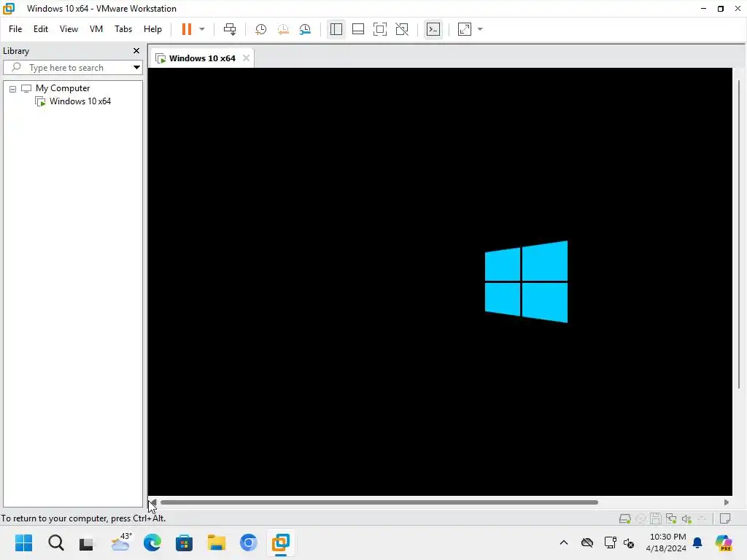
Task: Open the snapshot manager
Action: coord(305,29)
